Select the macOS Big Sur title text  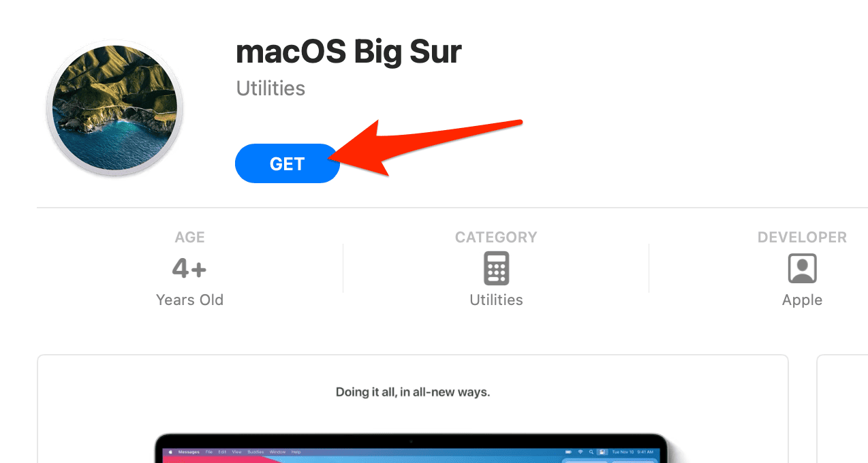(349, 52)
